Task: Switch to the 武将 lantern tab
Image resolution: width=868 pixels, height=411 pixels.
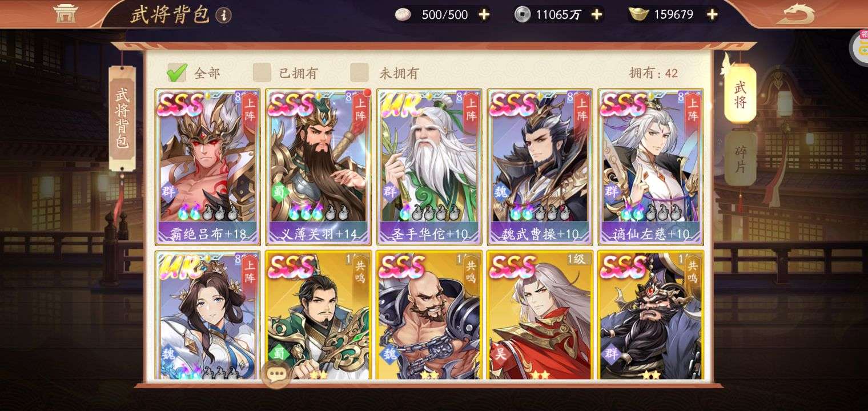Action: tap(740, 94)
